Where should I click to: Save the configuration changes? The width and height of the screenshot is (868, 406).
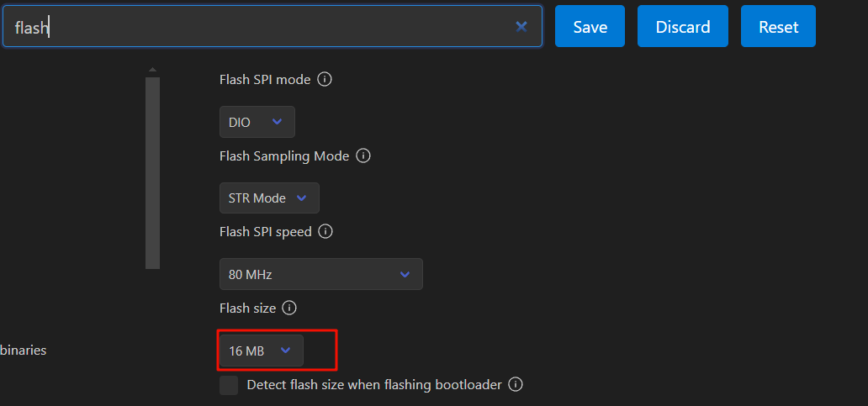coord(590,27)
